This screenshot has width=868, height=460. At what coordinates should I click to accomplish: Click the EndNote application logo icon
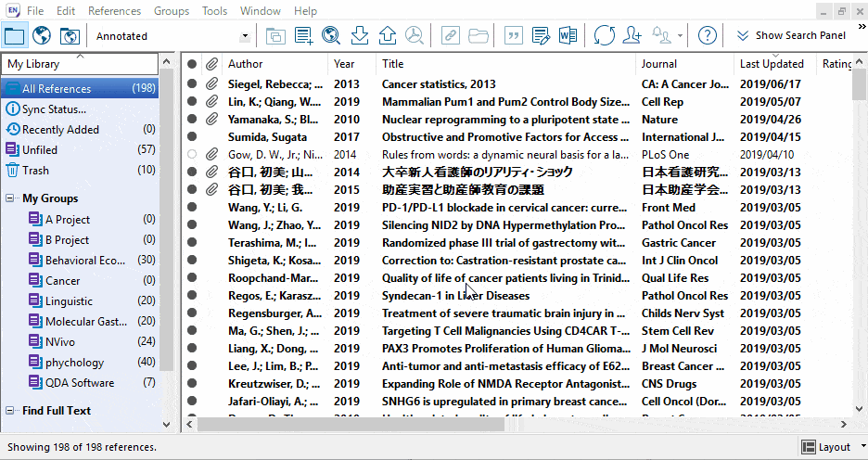[x=12, y=10]
